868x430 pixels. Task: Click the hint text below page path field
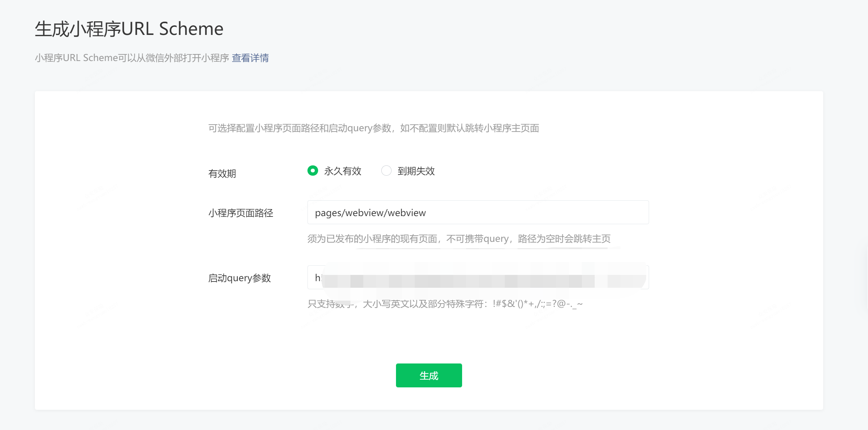[x=458, y=239]
